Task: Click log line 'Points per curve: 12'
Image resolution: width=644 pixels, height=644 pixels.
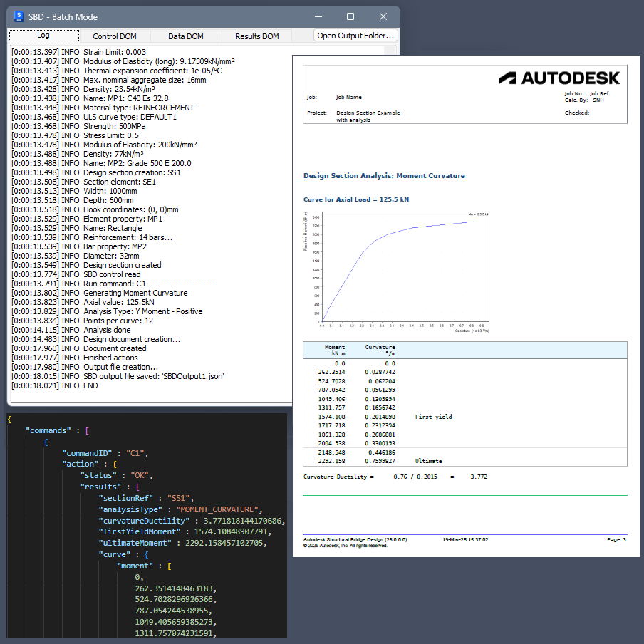Action: point(82,321)
